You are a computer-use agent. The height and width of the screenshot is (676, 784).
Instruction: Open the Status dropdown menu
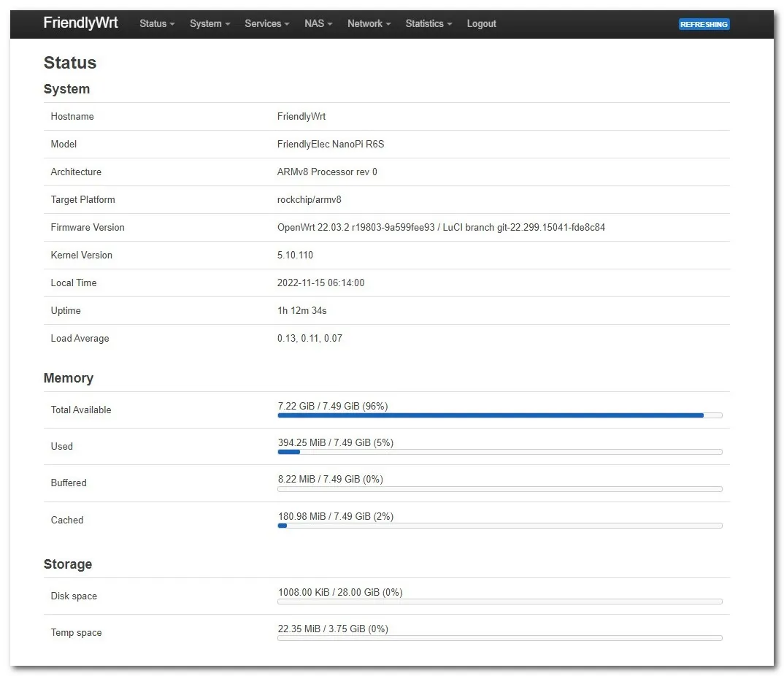(157, 24)
